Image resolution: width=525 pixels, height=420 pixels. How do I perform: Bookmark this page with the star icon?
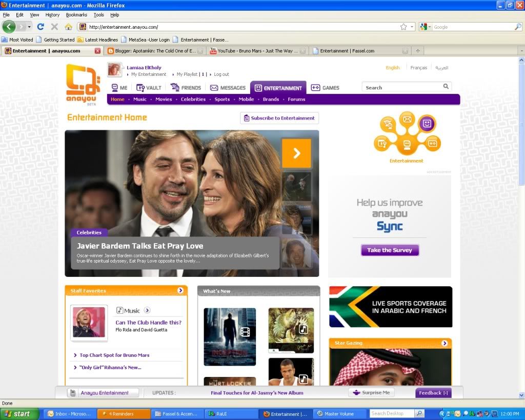coord(403,27)
